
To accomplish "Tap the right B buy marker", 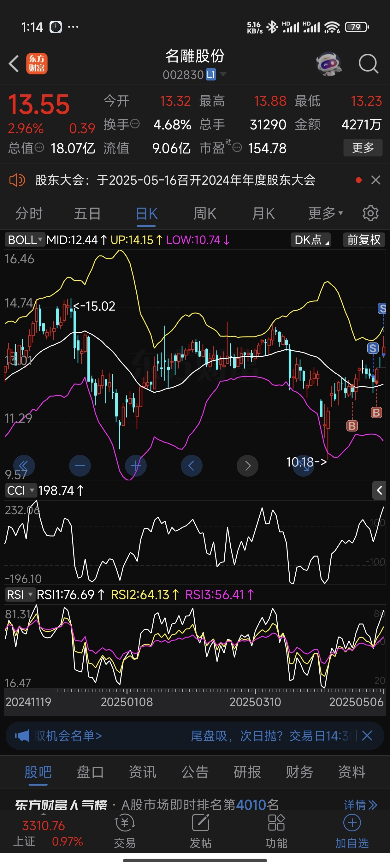I will (376, 413).
